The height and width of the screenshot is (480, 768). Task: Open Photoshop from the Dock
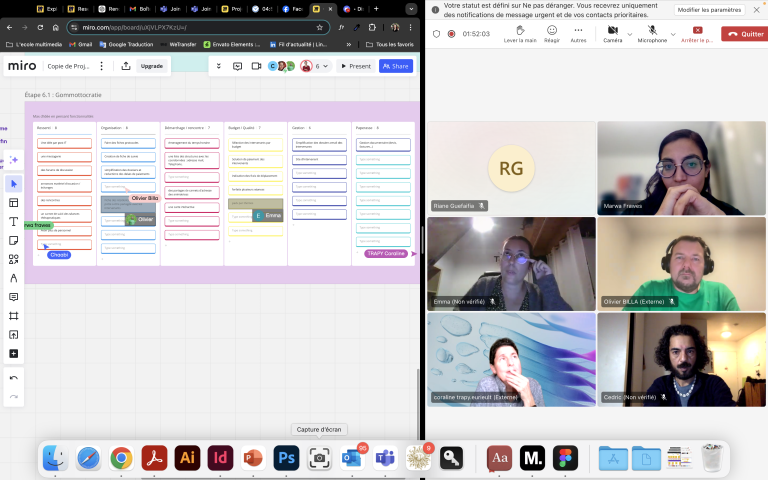tap(286, 458)
